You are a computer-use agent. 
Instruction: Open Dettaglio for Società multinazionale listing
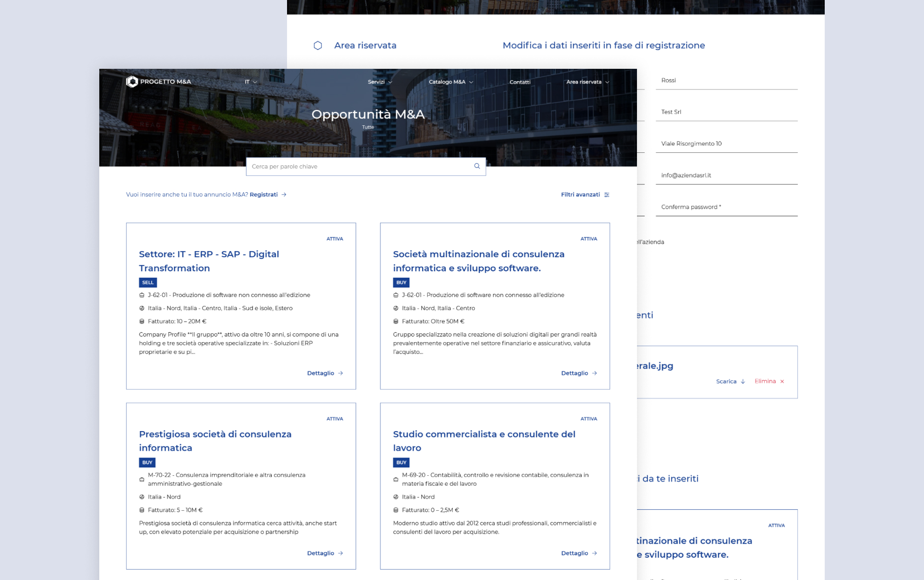(578, 374)
